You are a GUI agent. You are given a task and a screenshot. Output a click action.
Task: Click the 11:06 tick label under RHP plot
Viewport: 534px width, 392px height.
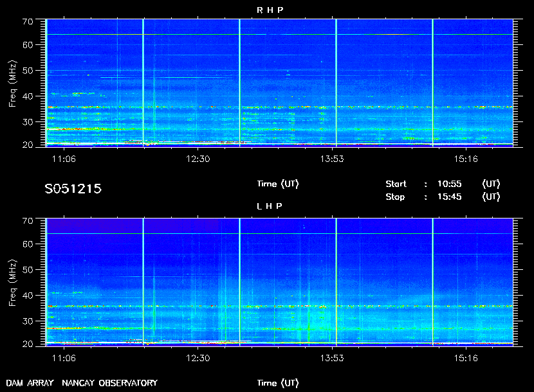tap(64, 159)
